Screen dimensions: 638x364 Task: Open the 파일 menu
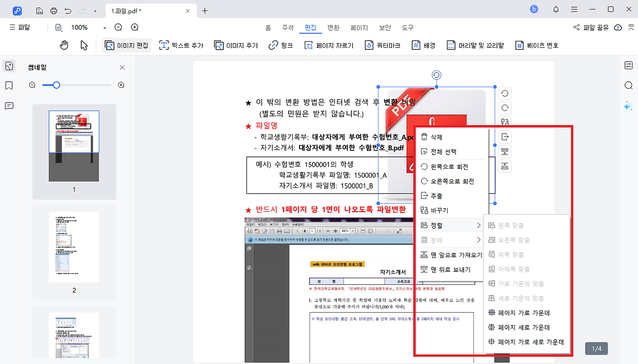point(20,27)
